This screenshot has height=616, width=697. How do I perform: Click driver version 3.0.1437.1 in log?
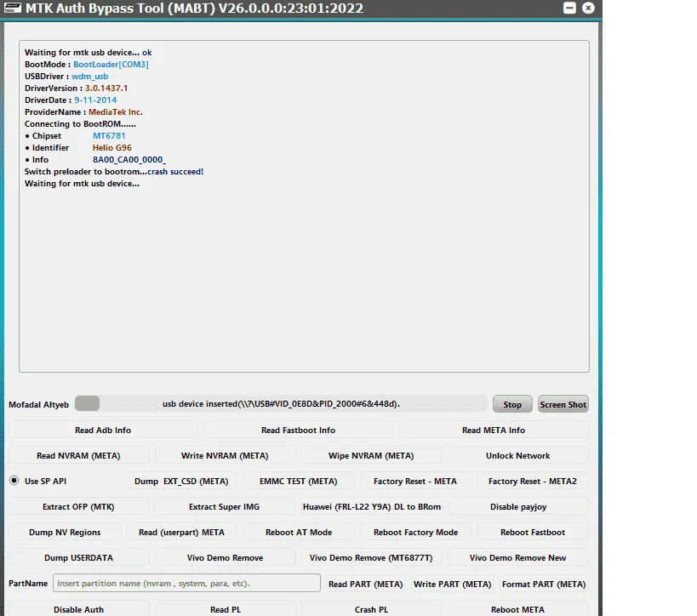106,88
